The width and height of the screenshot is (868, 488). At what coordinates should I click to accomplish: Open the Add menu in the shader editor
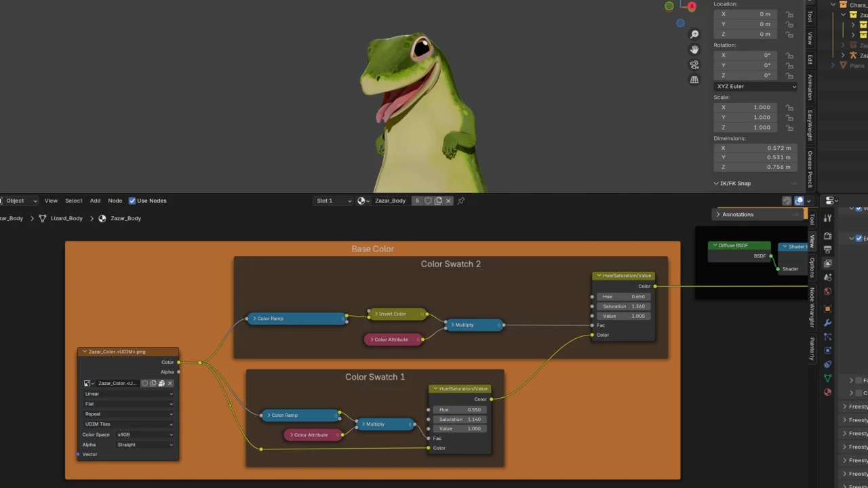pos(95,201)
